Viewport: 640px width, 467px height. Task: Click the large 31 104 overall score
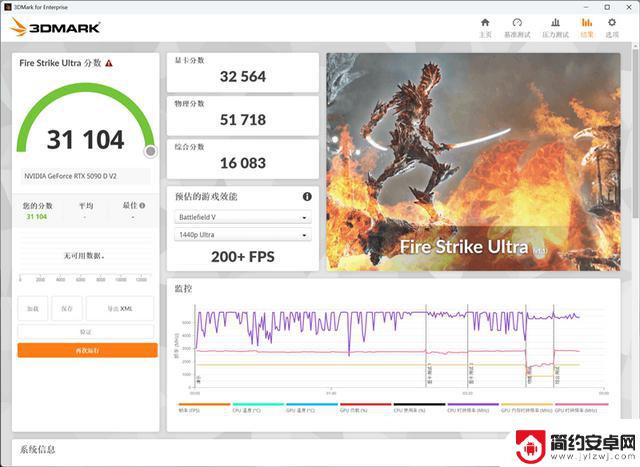tap(85, 140)
